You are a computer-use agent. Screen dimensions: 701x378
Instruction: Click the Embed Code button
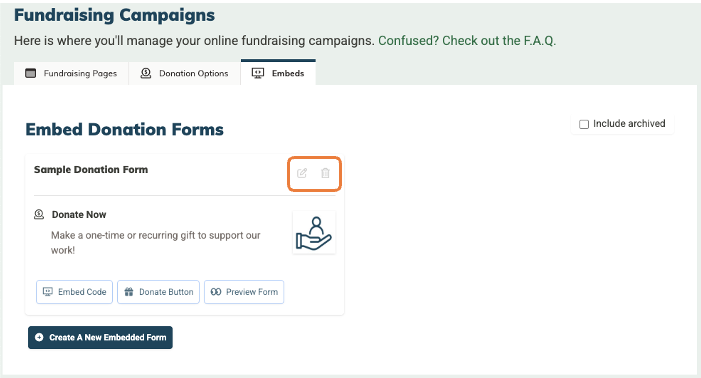[74, 292]
